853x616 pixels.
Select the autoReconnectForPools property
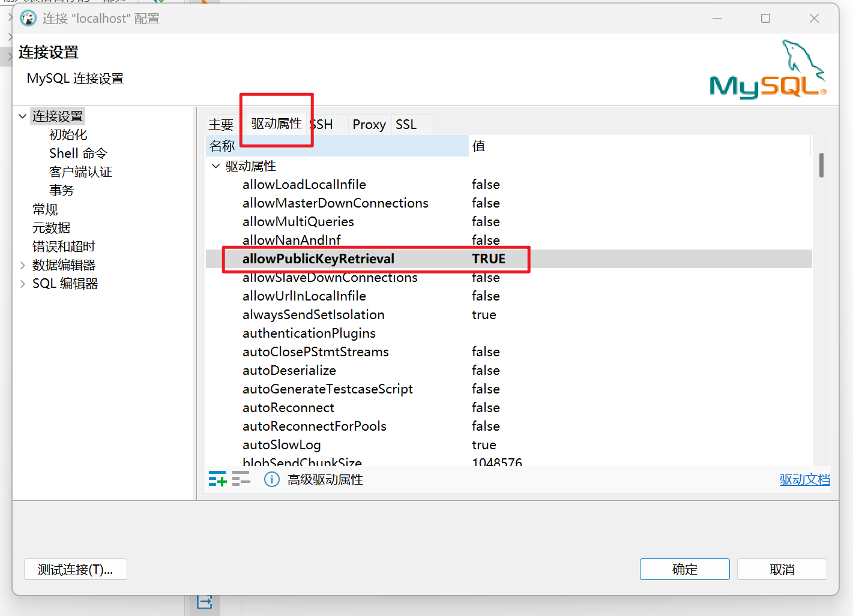point(315,426)
